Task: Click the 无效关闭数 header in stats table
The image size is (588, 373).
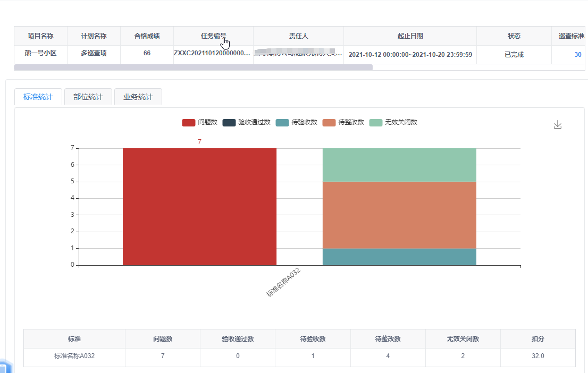Action: pos(463,339)
